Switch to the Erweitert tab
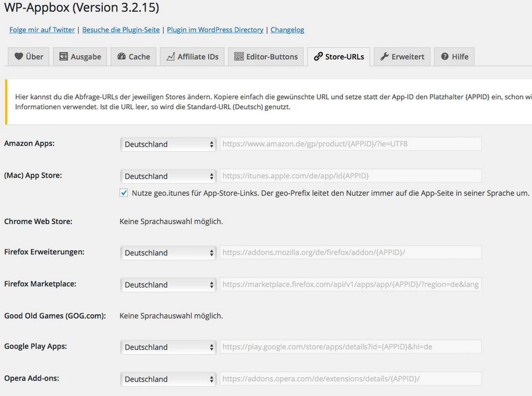This screenshot has height=396, width=532. tap(402, 57)
